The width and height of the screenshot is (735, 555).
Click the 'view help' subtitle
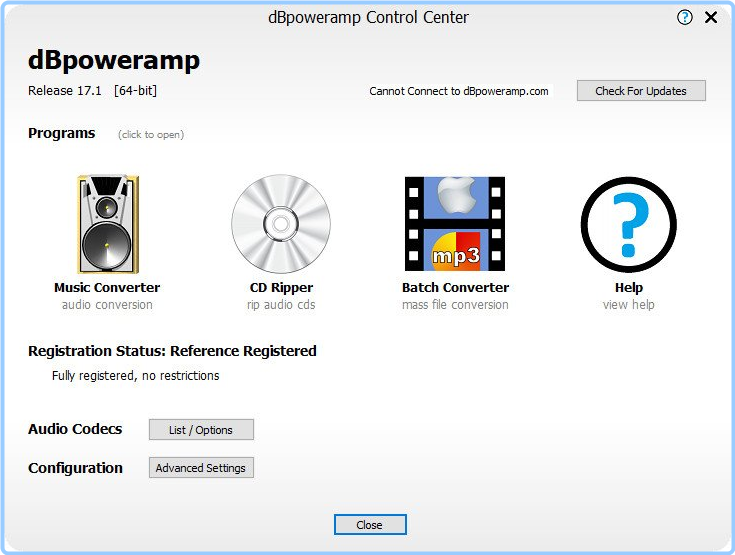coord(629,305)
